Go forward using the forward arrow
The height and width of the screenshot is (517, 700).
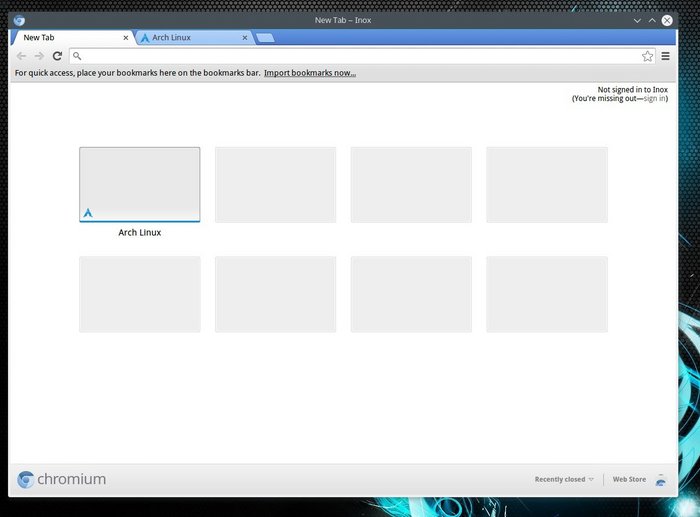[39, 56]
